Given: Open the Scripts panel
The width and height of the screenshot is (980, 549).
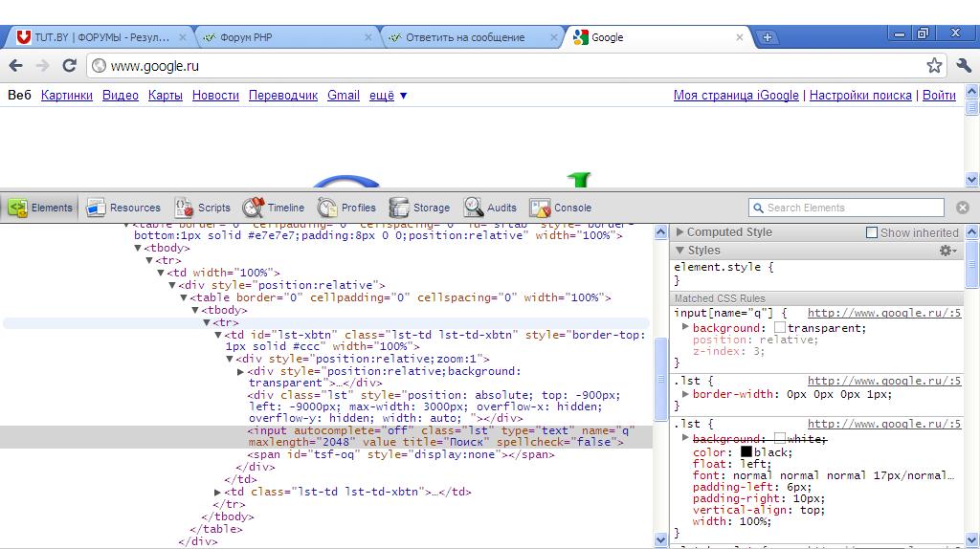Looking at the screenshot, I should (202, 208).
